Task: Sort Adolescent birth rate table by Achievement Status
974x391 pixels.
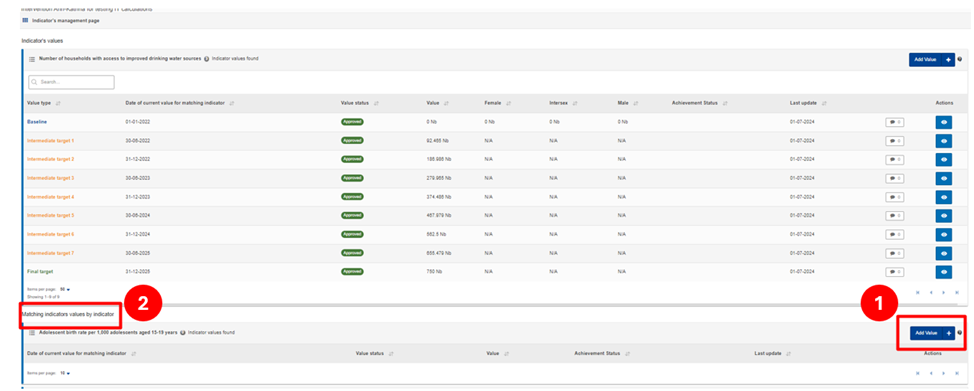Action: (x=627, y=354)
